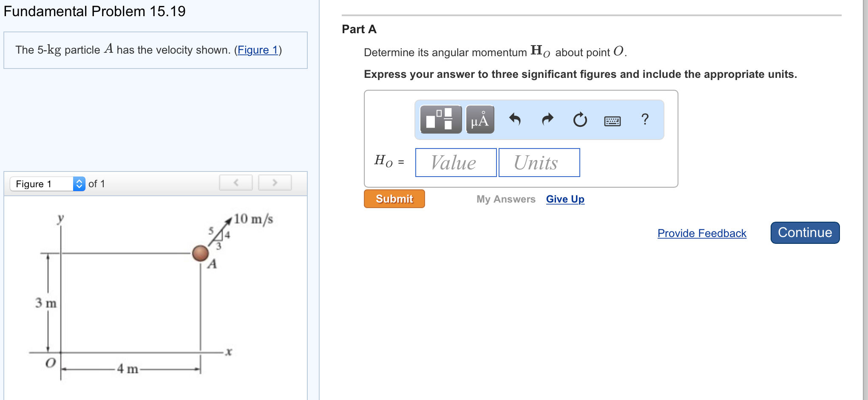
Task: Open the Figure 1 hyperlink in problem statement
Action: pos(258,50)
